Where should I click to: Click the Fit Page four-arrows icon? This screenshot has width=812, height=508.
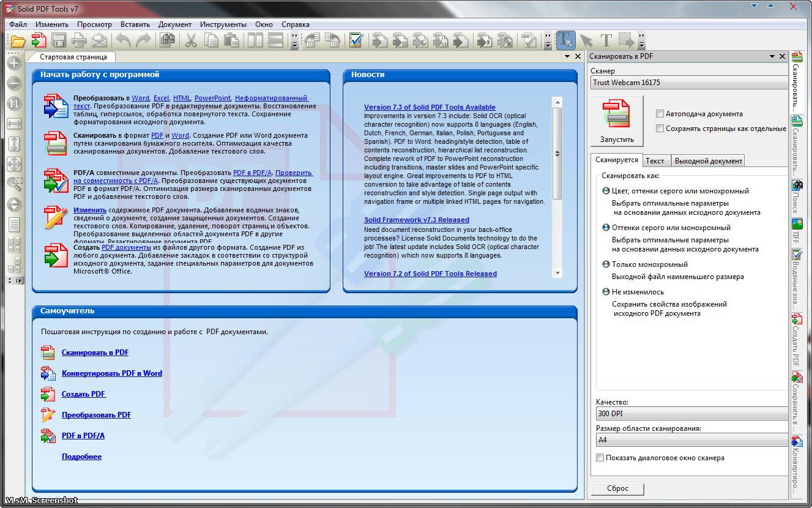[x=14, y=164]
